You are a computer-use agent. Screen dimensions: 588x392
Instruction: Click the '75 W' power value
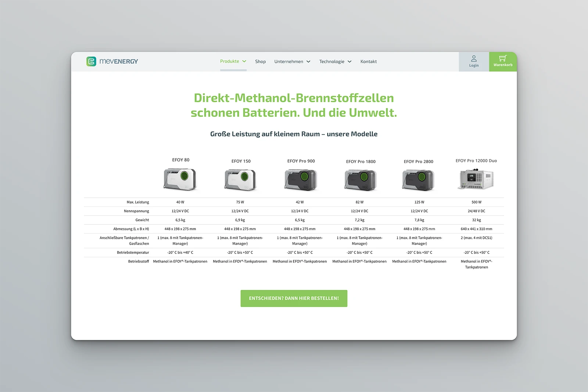point(240,202)
